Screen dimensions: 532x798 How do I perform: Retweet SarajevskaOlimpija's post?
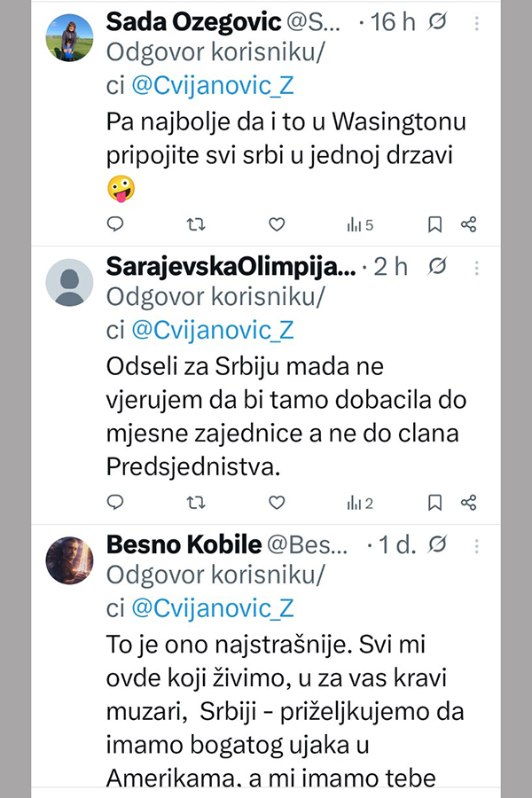196,503
